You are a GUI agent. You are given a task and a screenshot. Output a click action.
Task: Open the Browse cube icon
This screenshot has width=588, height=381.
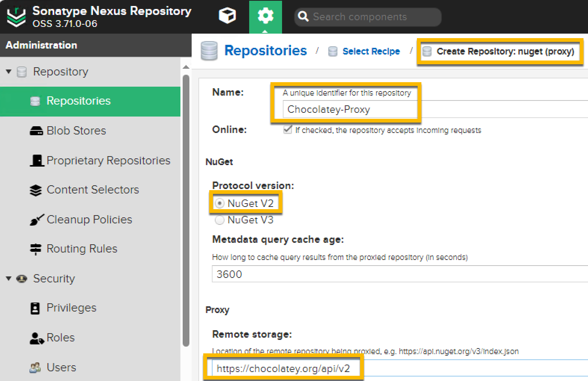point(227,16)
